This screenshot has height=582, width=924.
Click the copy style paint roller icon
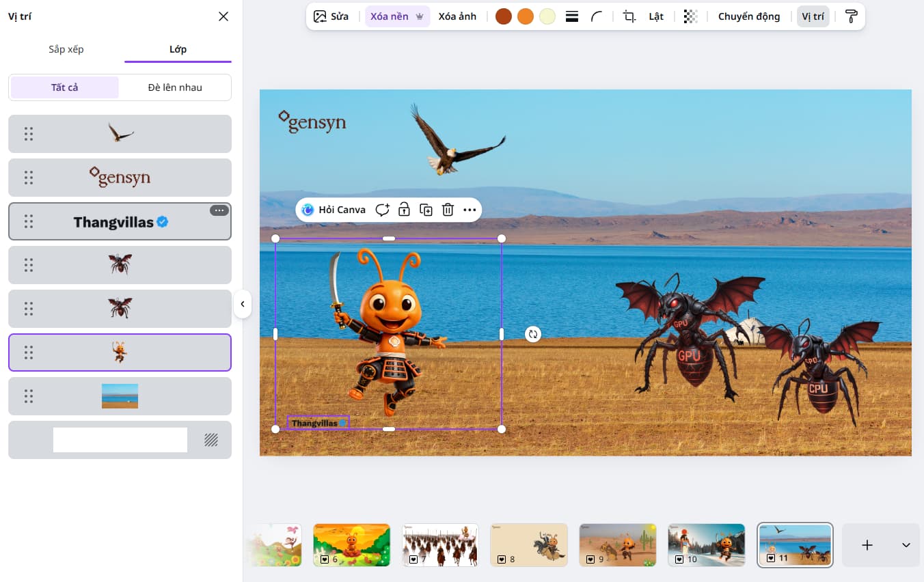click(851, 16)
